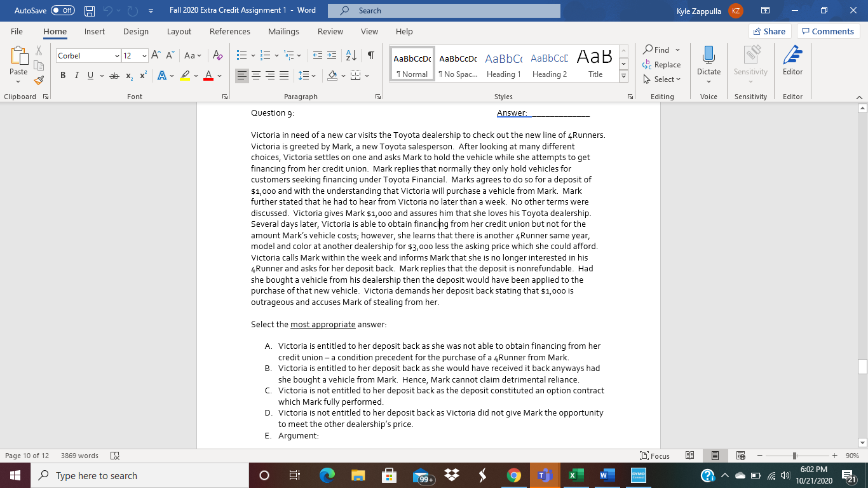
Task: Open Excel from the taskbar
Action: click(x=575, y=475)
